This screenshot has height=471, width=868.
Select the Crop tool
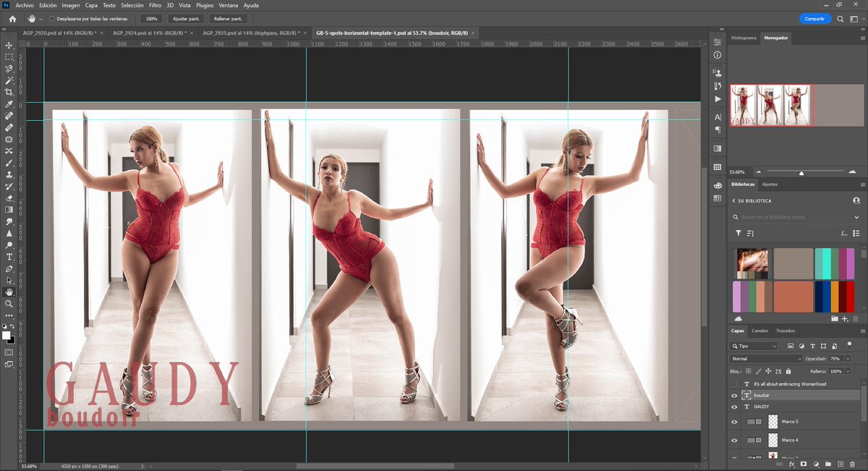pyautogui.click(x=9, y=92)
